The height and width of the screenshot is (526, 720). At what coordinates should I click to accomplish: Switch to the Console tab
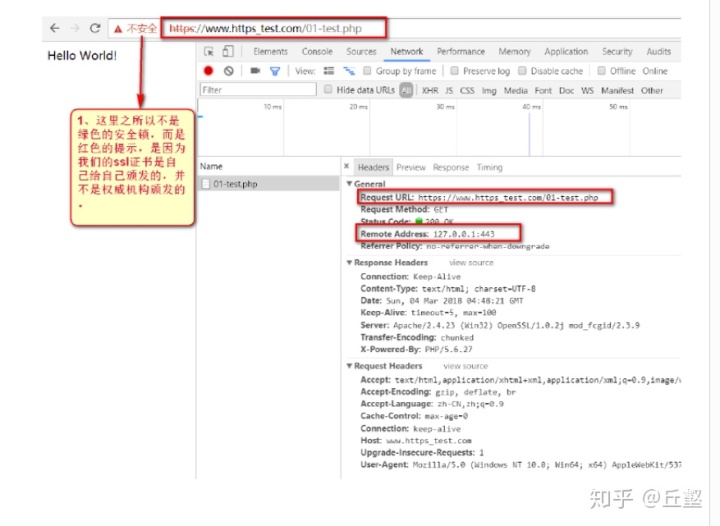(317, 51)
